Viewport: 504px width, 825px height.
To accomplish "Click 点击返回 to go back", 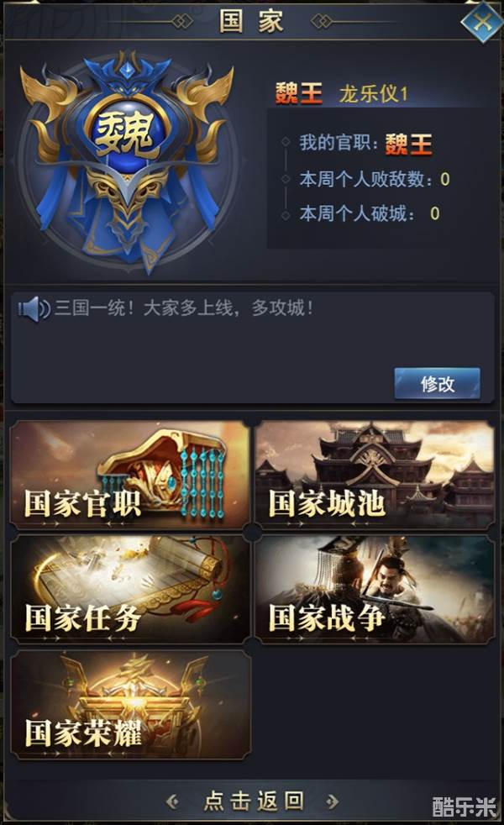I will (254, 801).
